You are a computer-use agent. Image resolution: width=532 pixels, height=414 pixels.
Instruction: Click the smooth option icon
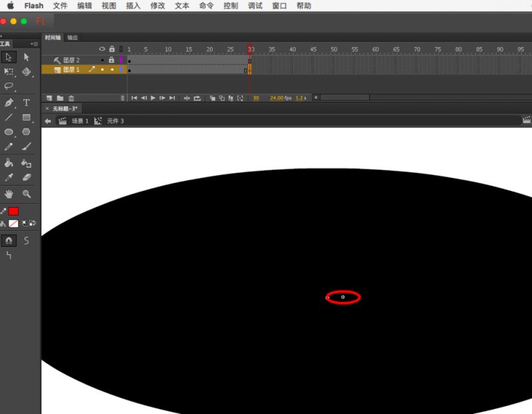[x=26, y=240]
